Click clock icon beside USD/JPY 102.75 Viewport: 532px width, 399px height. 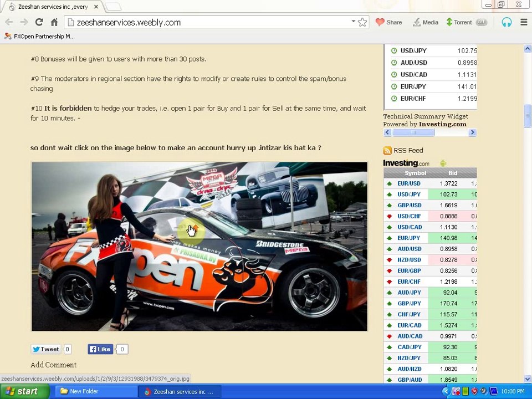point(394,50)
